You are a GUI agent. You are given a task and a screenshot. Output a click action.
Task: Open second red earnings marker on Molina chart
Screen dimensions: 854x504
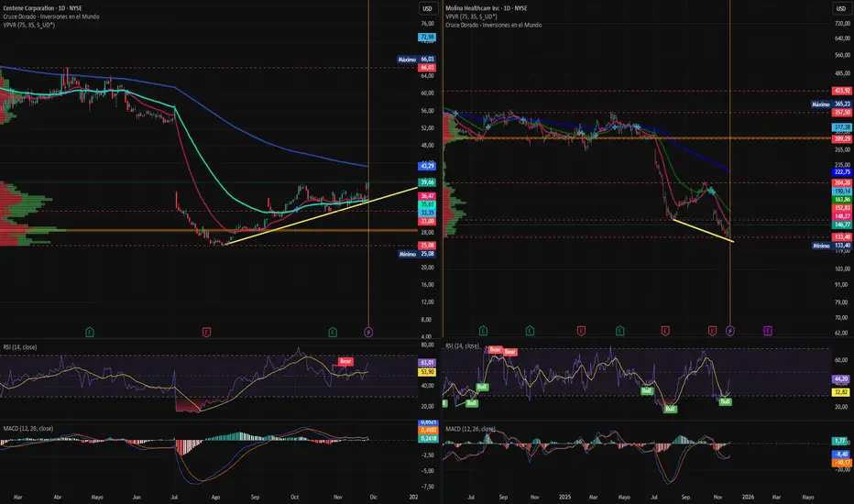coord(665,331)
